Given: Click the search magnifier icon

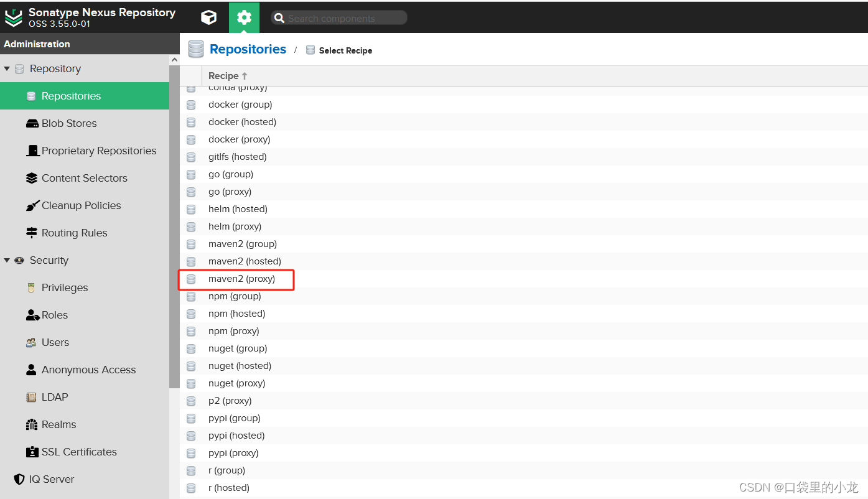Looking at the screenshot, I should (x=279, y=18).
